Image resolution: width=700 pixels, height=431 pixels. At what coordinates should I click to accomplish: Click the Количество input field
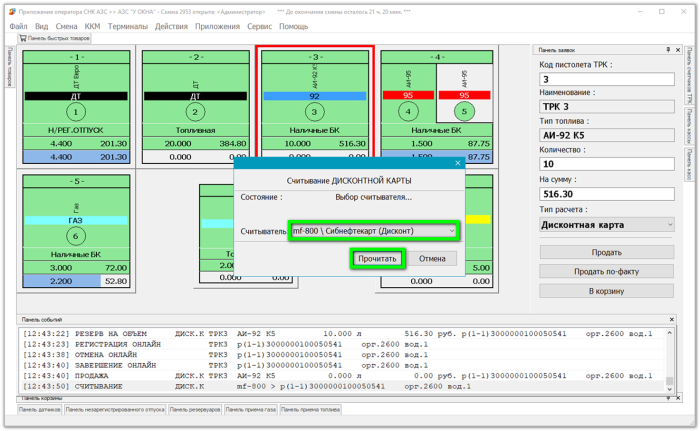tap(607, 164)
